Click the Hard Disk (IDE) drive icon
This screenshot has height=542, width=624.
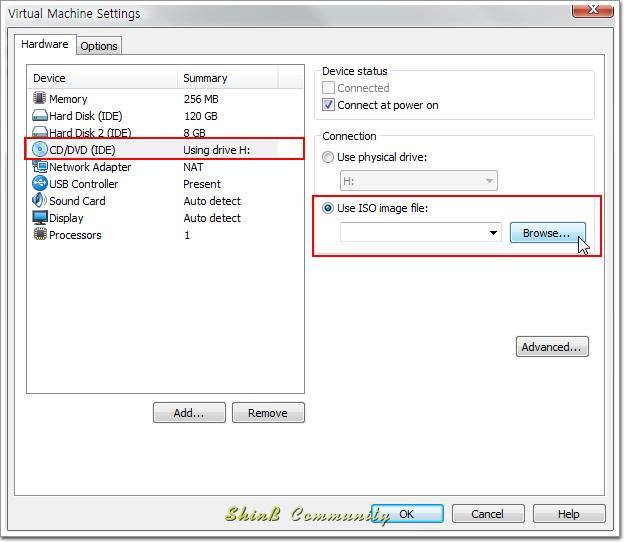coord(40,115)
